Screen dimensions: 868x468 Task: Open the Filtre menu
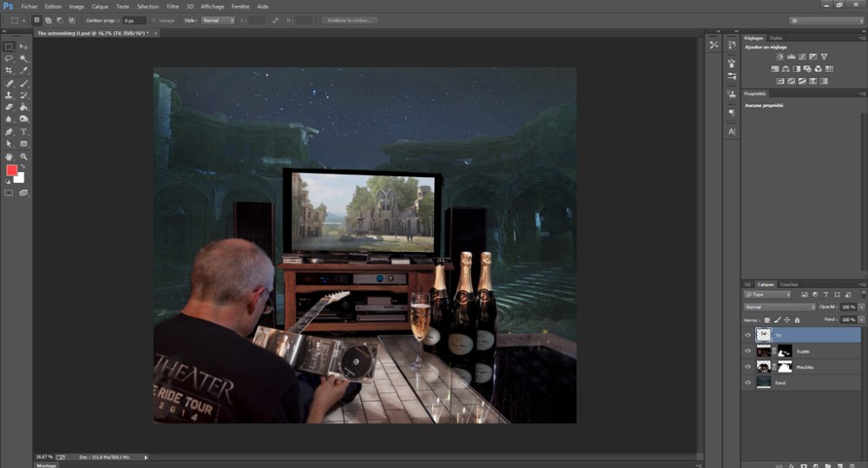[x=173, y=6]
